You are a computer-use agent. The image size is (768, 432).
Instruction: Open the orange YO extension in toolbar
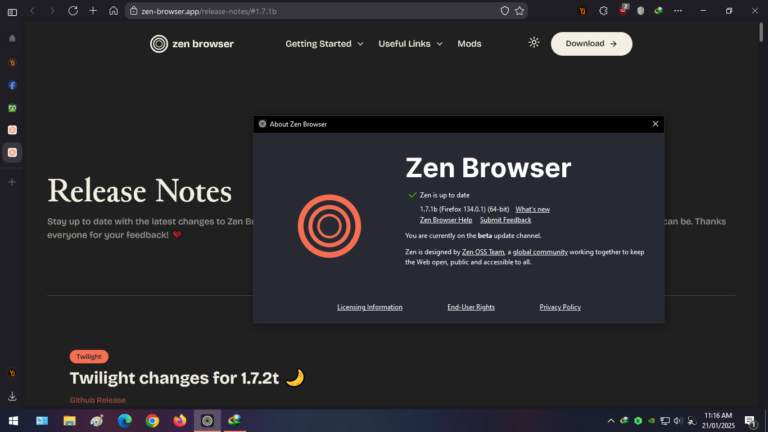582,11
